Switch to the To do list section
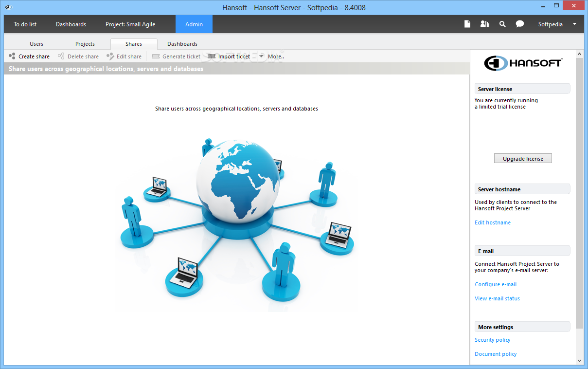The width and height of the screenshot is (588, 369). [x=25, y=24]
